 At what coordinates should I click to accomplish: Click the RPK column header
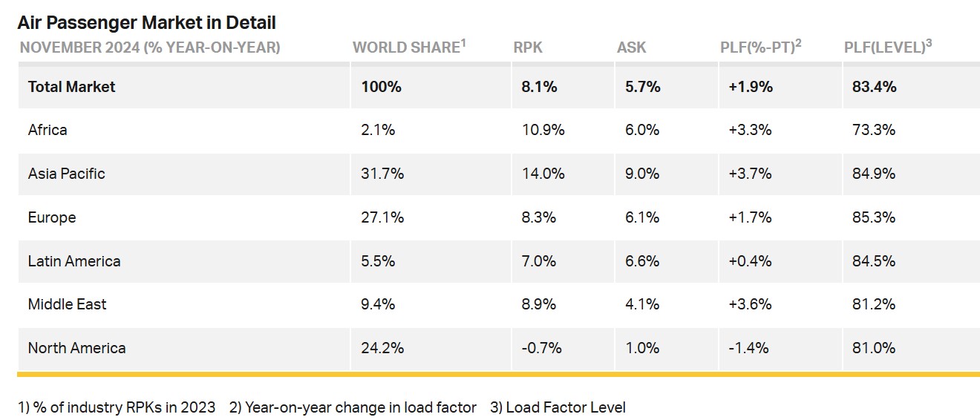point(528,47)
